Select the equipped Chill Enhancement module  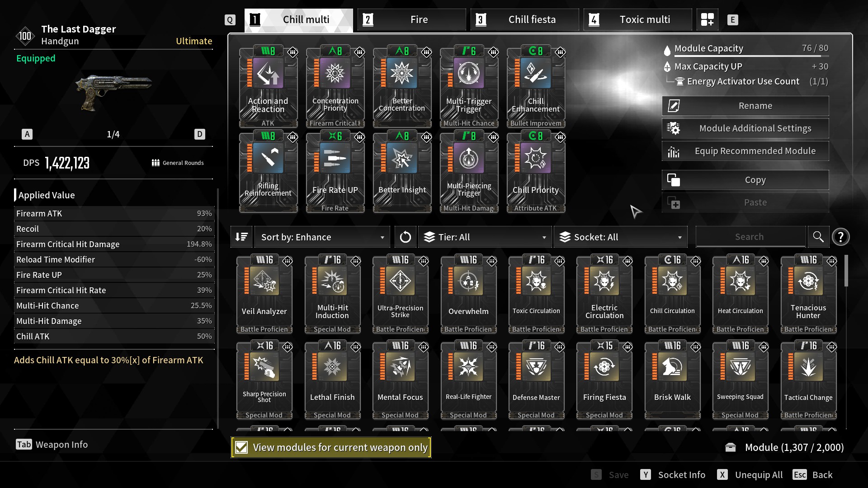(x=536, y=87)
